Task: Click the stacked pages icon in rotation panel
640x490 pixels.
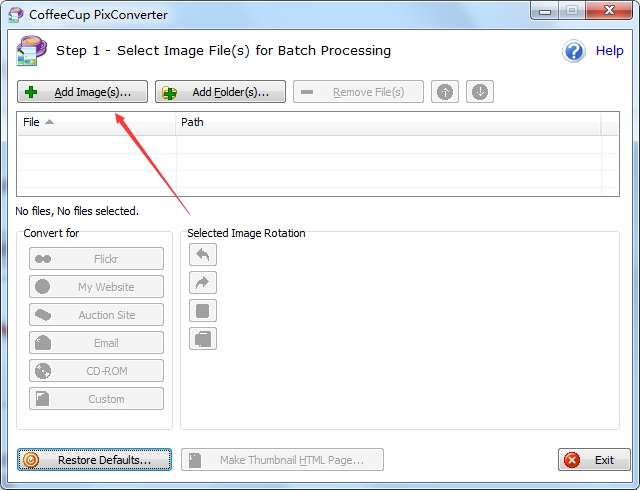Action: [x=203, y=339]
